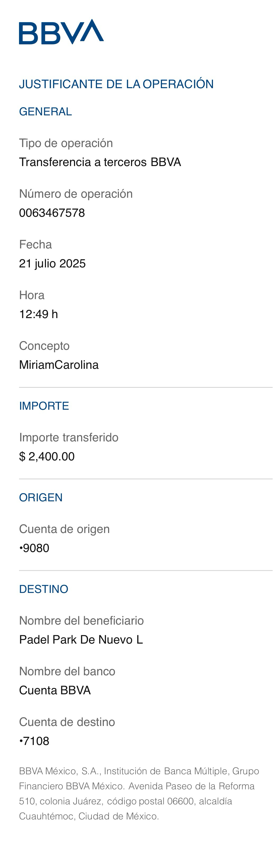
Task: Click the Nombre del beneficiario label
Action: [81, 621]
